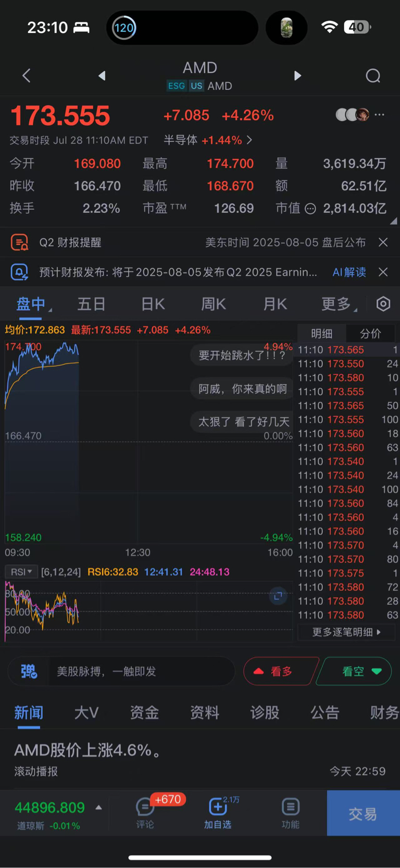
Task: Open the semiconductor sector +1.44% link
Action: [x=208, y=140]
